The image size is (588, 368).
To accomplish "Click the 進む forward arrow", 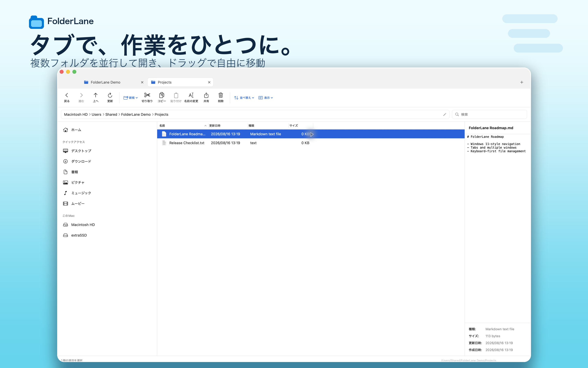I will [x=81, y=97].
